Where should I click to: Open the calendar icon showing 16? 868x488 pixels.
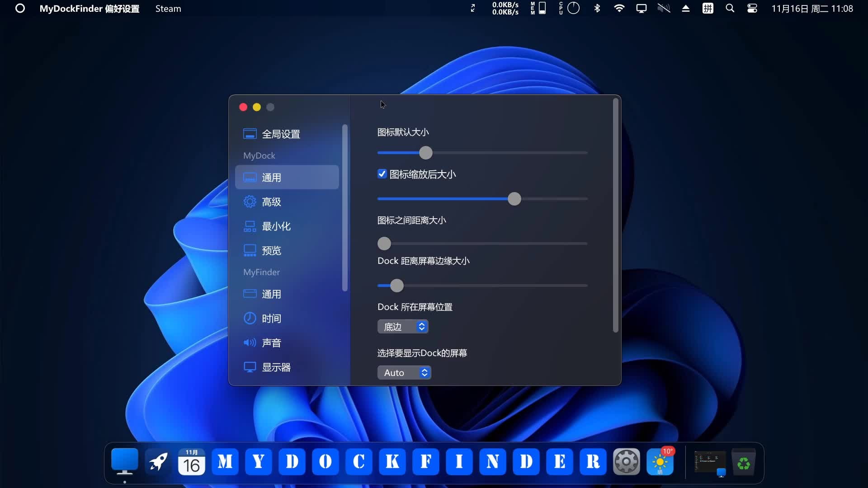[x=191, y=462]
